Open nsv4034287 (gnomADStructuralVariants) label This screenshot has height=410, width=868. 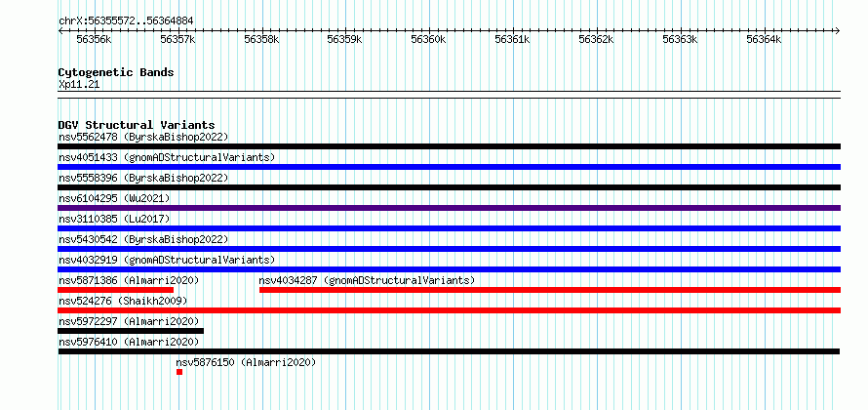click(367, 280)
